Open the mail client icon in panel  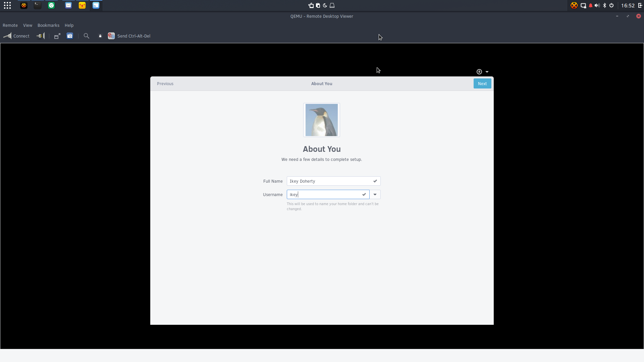point(68,5)
